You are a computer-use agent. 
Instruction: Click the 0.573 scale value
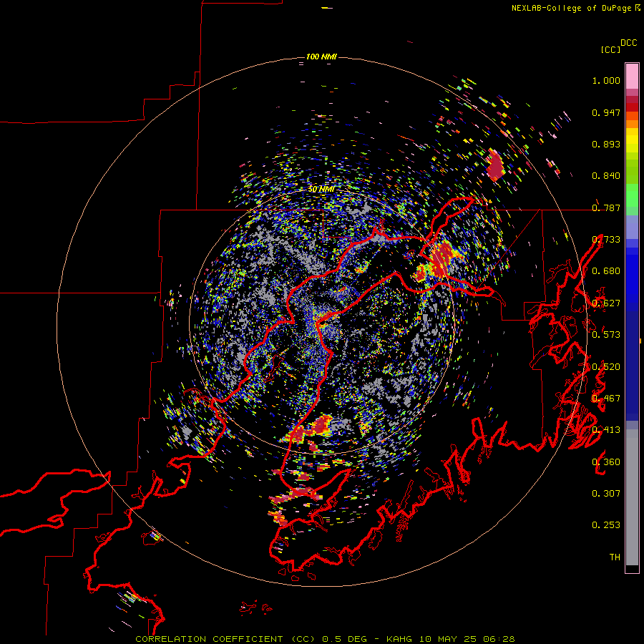(x=606, y=335)
